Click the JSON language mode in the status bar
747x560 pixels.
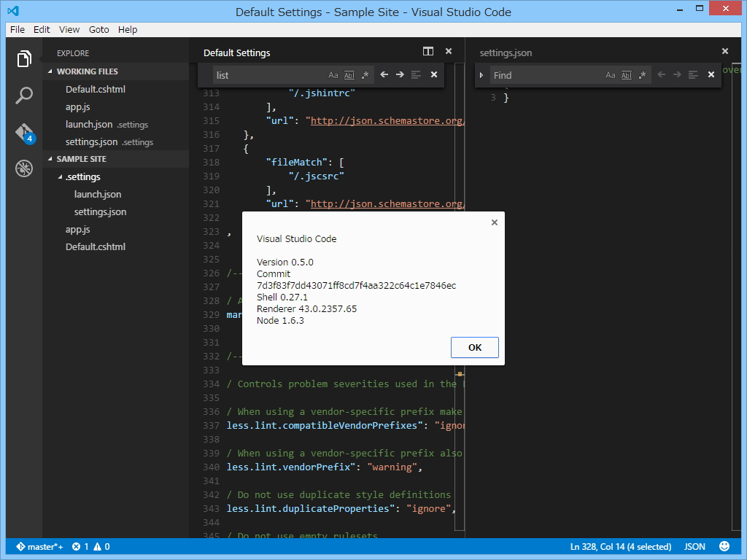point(694,545)
